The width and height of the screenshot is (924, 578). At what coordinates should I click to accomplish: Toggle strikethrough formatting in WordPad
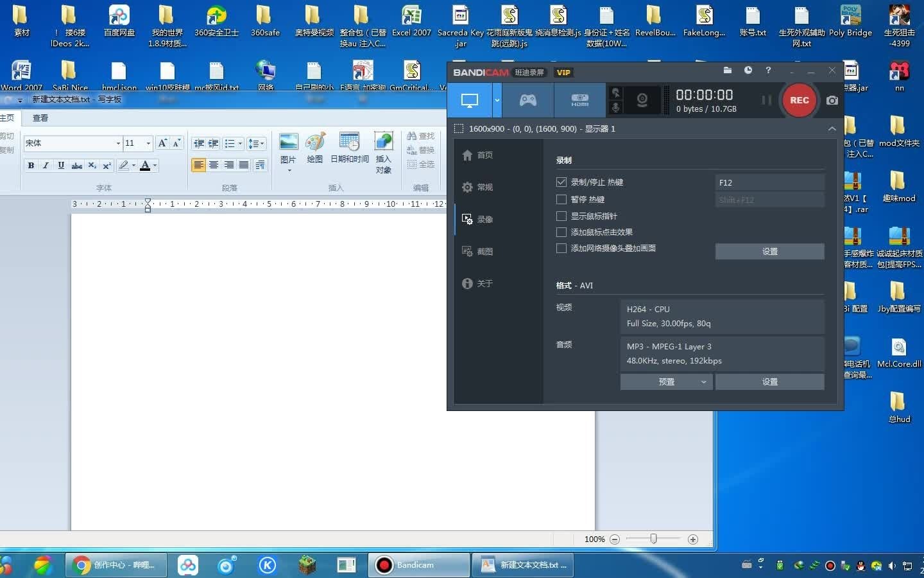tap(76, 166)
